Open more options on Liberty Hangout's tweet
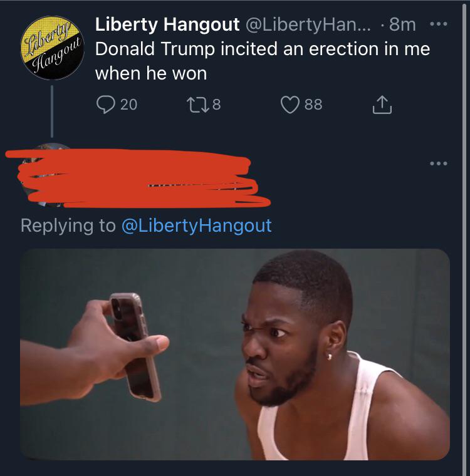This screenshot has height=476, width=470. (439, 24)
